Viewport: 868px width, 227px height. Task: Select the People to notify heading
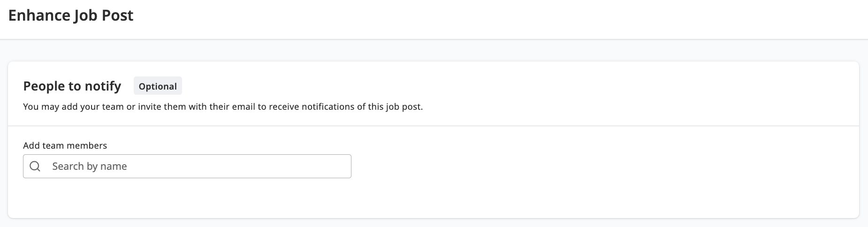(72, 86)
